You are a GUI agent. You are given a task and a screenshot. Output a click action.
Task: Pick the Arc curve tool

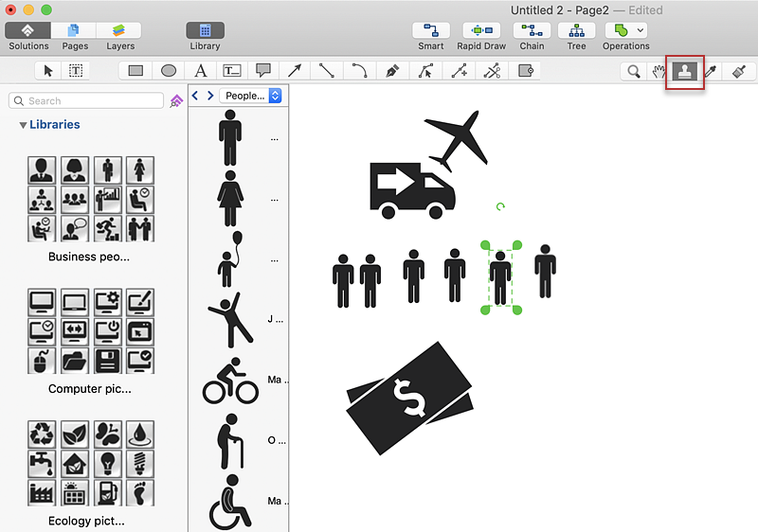click(359, 70)
